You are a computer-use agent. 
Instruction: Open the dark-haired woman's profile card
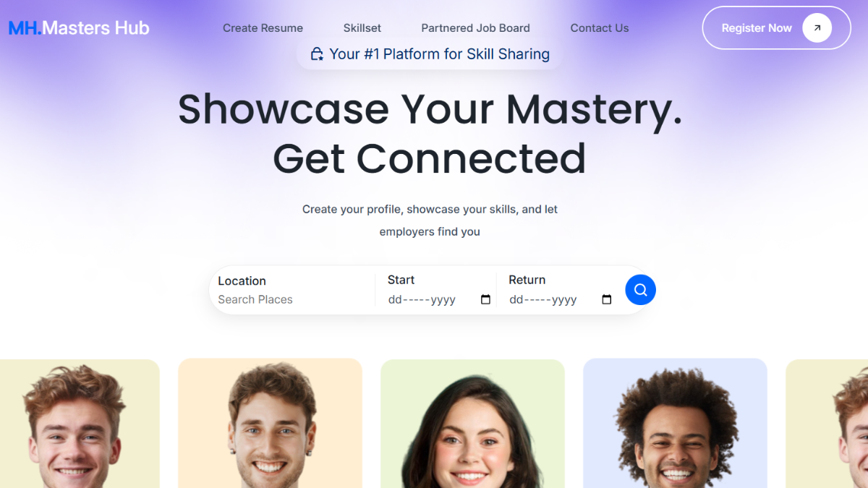tap(472, 424)
